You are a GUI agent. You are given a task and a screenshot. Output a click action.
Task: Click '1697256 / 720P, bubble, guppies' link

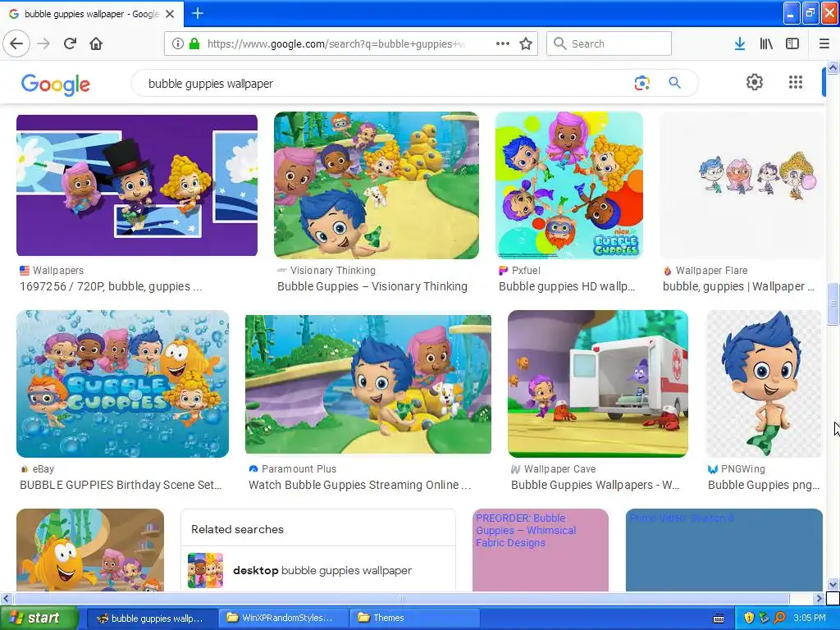(x=111, y=286)
